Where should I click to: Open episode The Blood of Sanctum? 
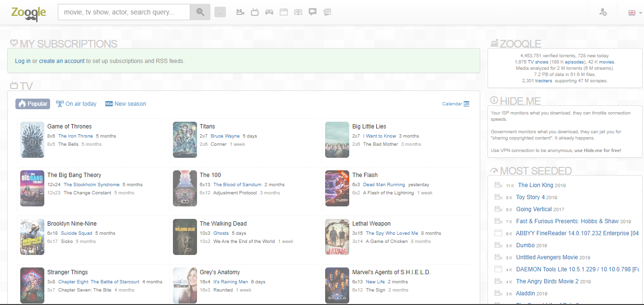tap(237, 185)
